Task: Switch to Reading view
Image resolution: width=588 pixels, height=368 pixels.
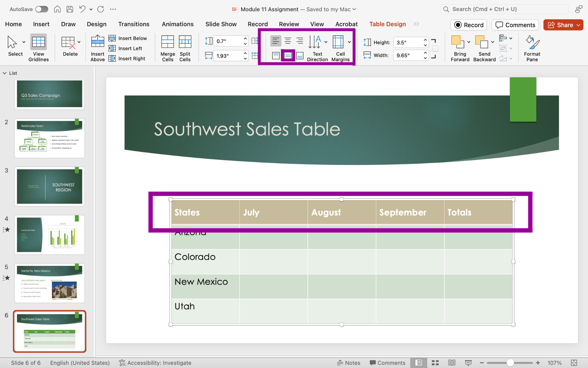Action: click(452, 363)
